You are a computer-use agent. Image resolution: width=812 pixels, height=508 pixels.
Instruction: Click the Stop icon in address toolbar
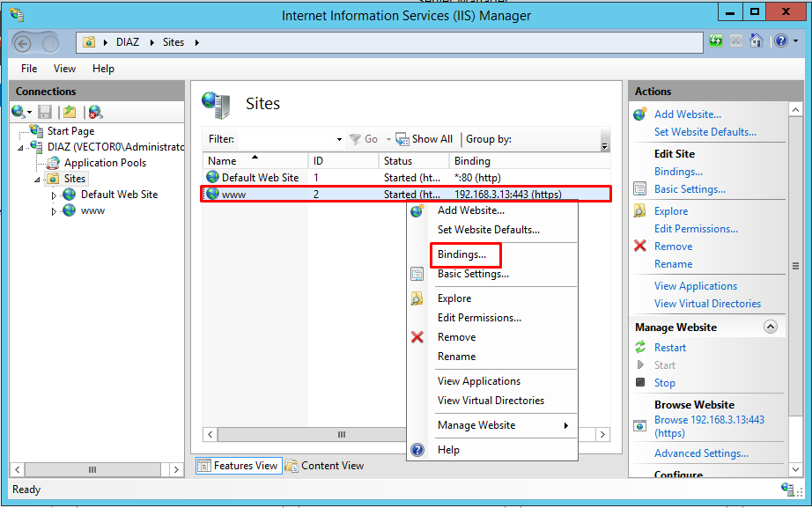736,40
